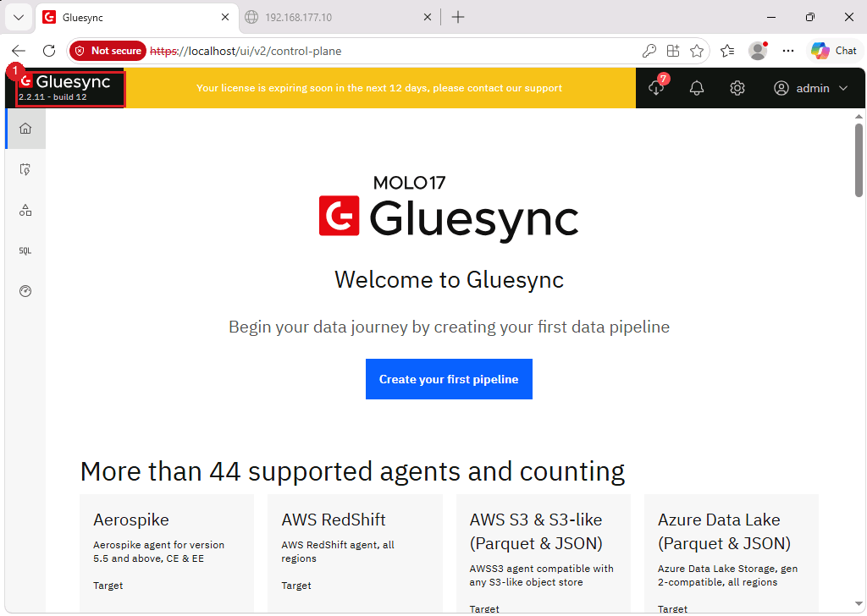This screenshot has height=616, width=867.
Task: Open the dashboard gauge icon in sidebar
Action: point(25,291)
